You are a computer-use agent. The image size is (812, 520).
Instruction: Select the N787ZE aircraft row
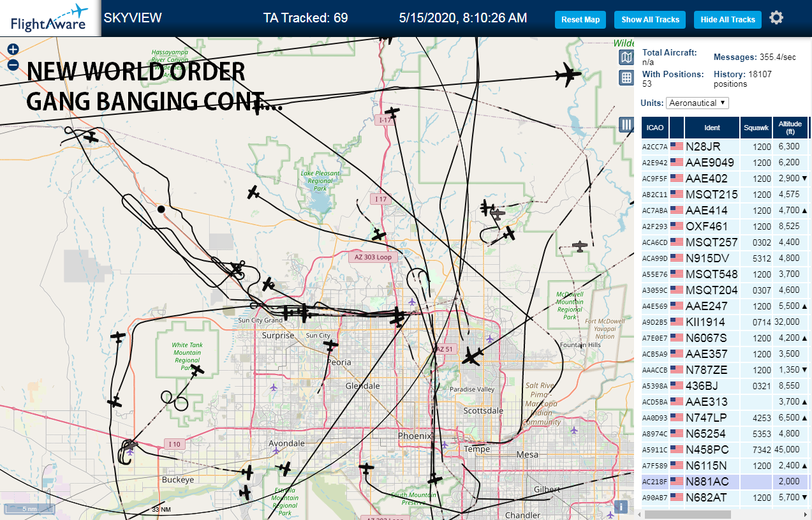[725, 369]
